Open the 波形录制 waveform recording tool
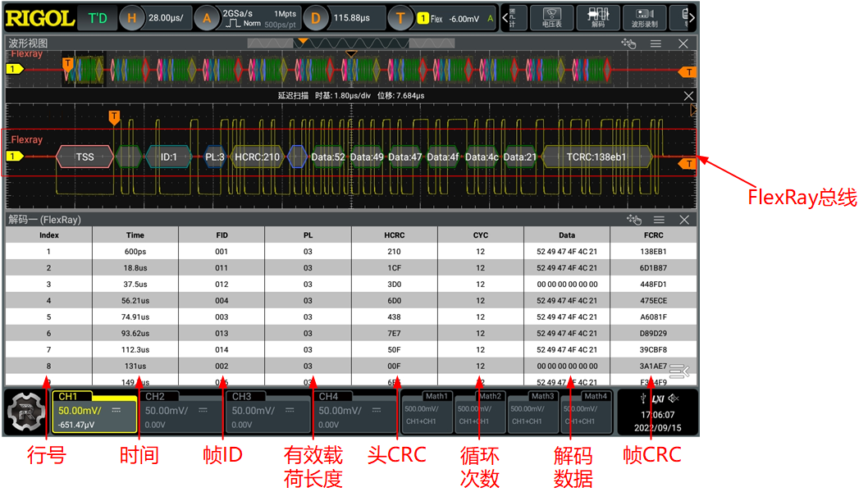 coord(644,18)
